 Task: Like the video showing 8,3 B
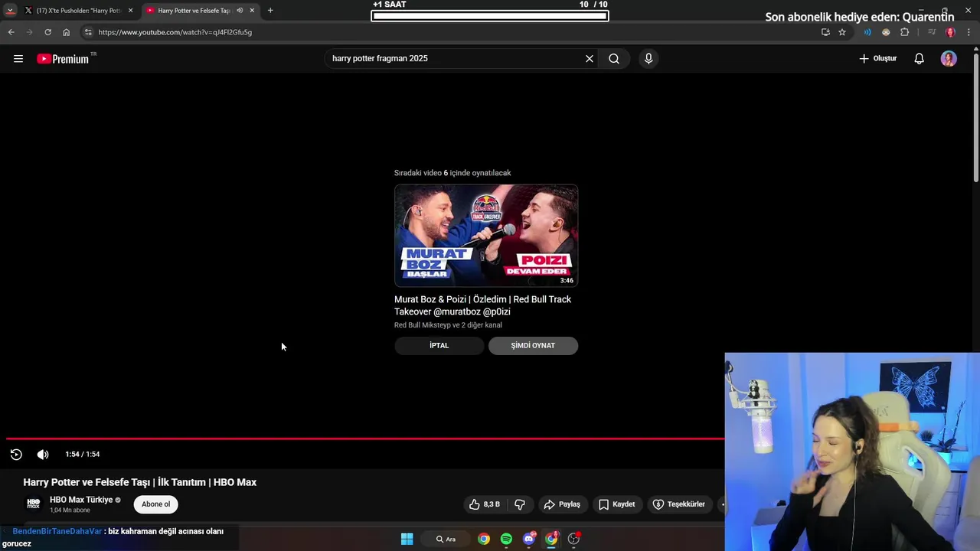[485, 504]
